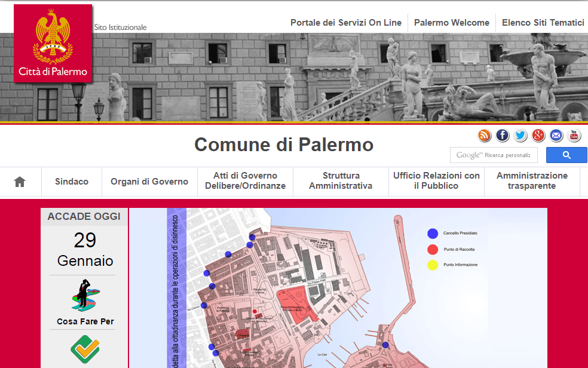Open the YouTube channel icon
588x368 pixels.
click(x=574, y=136)
